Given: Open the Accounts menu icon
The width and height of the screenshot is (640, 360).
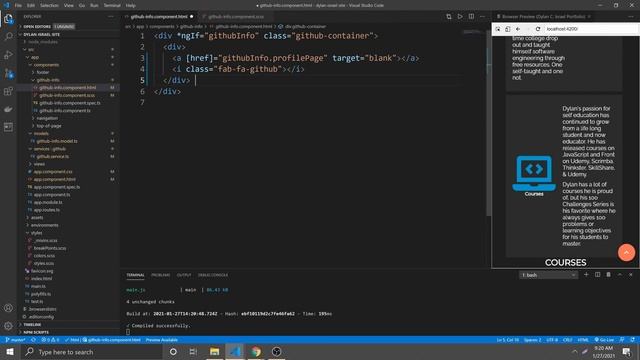Looking at the screenshot, I should [x=8, y=308].
